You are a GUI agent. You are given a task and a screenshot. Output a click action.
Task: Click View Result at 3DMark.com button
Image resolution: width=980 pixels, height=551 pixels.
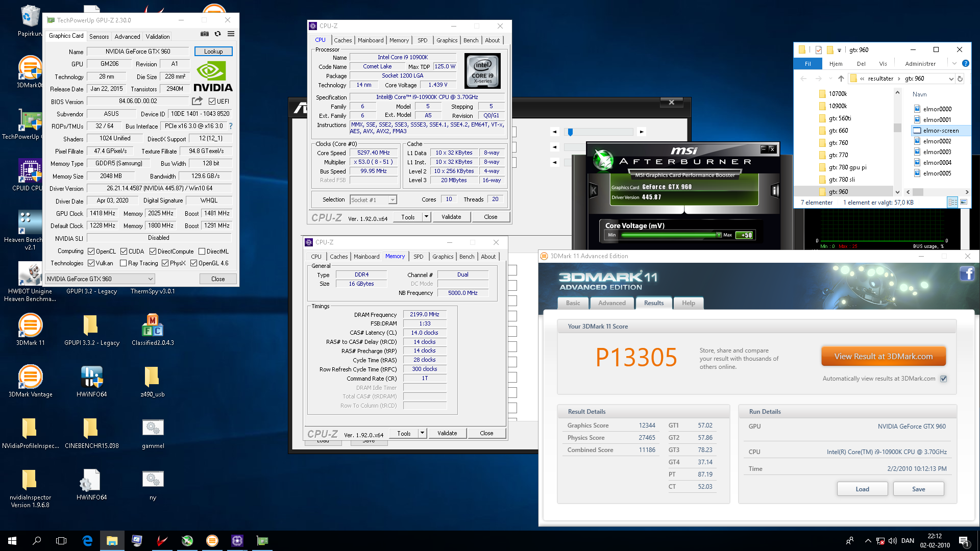[884, 357]
